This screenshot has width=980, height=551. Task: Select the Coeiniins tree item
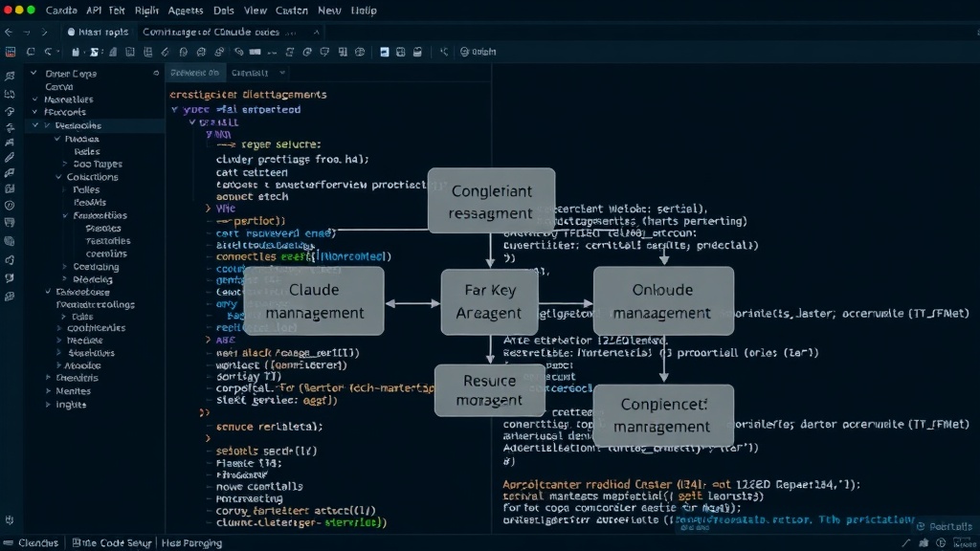[106, 253]
